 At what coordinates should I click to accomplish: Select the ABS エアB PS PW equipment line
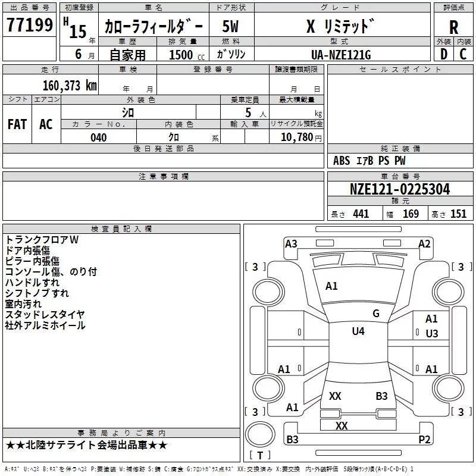tap(369, 161)
